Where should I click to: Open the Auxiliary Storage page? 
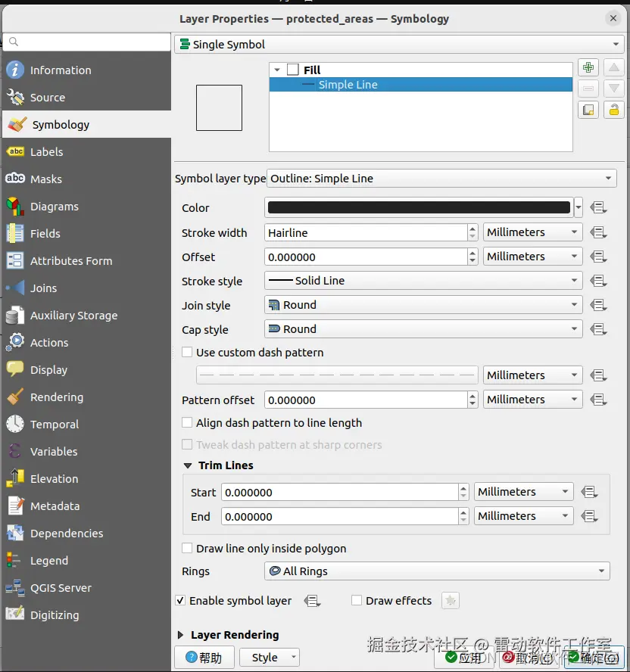[x=86, y=316]
